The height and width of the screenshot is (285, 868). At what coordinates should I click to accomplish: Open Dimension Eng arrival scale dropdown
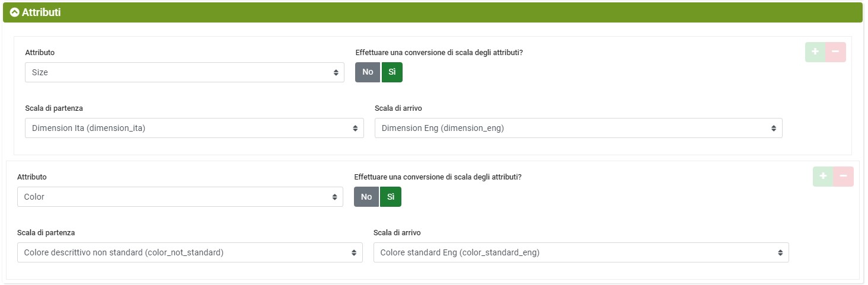(578, 128)
